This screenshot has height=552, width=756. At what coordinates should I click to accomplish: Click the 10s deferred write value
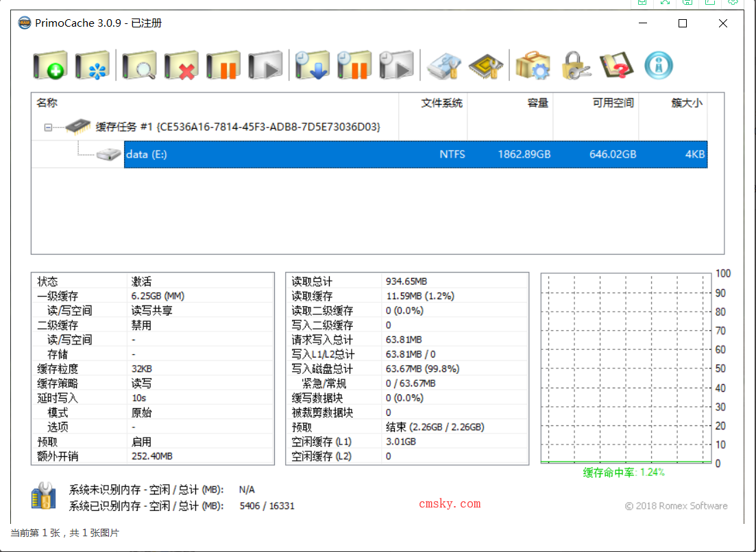(x=139, y=398)
